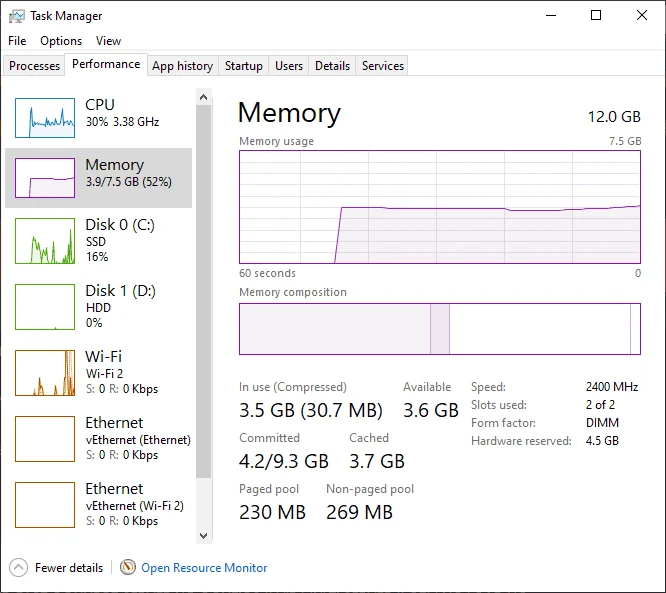Viewport: 666px width, 593px height.
Task: Click the Task Manager app icon in title bar
Action: click(17, 16)
